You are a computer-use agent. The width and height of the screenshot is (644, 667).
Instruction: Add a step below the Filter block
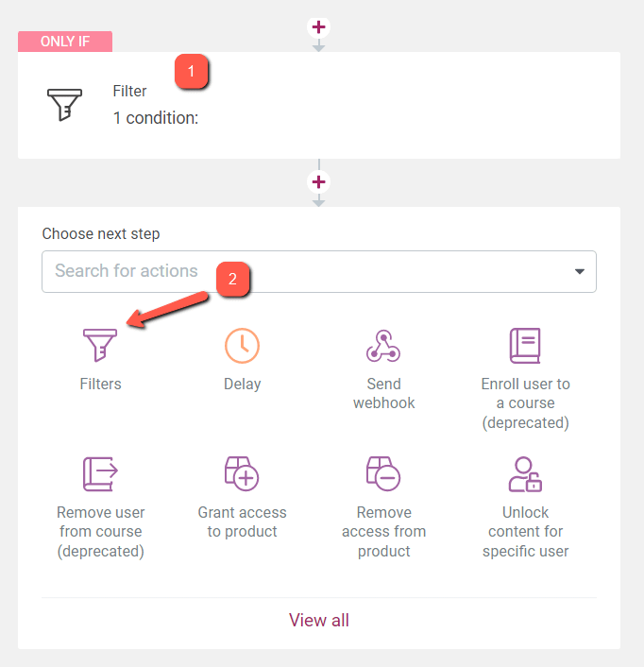[319, 182]
